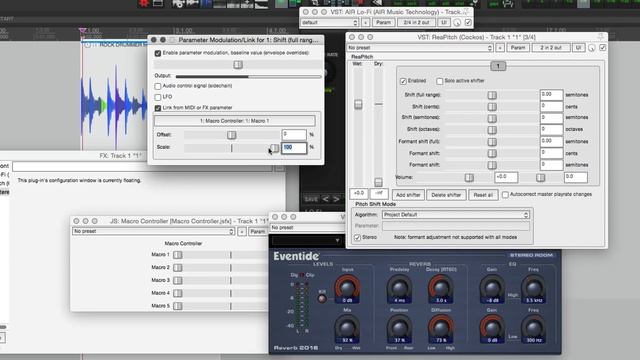Viewport: 640px width, 360px height.
Task: Click the Macro 5 slider handle
Action: click(x=178, y=306)
